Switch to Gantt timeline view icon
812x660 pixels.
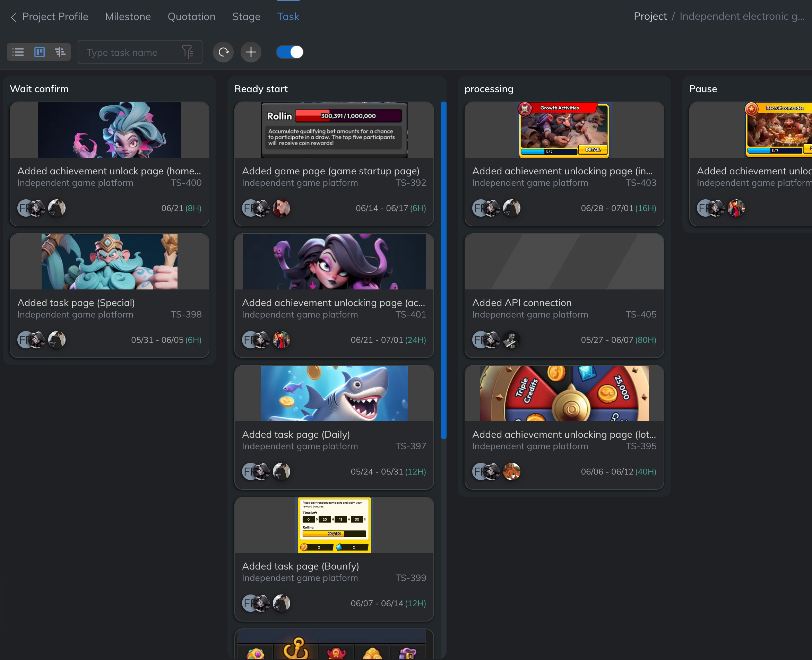click(60, 52)
